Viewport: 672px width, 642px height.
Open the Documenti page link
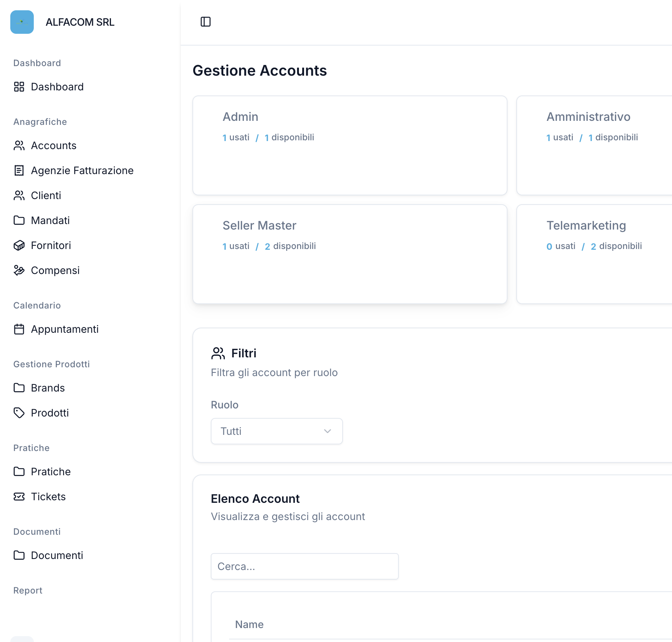click(57, 555)
